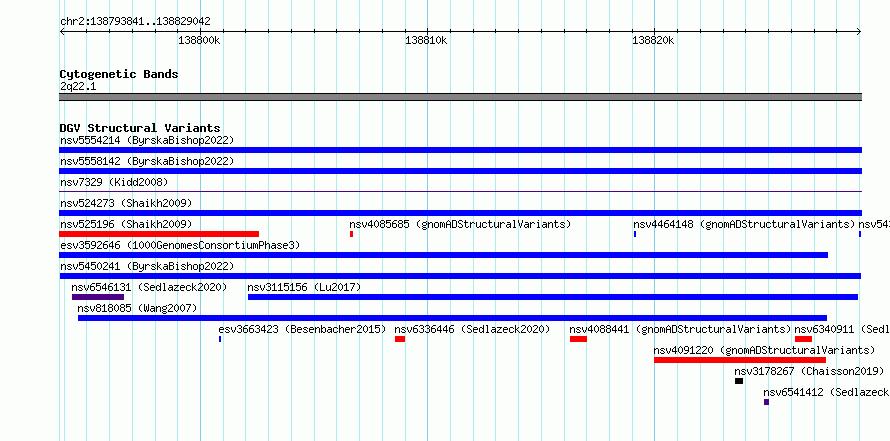Select the blue bar of nsv5554214
The height and width of the screenshot is (441, 890).
pyautogui.click(x=460, y=150)
